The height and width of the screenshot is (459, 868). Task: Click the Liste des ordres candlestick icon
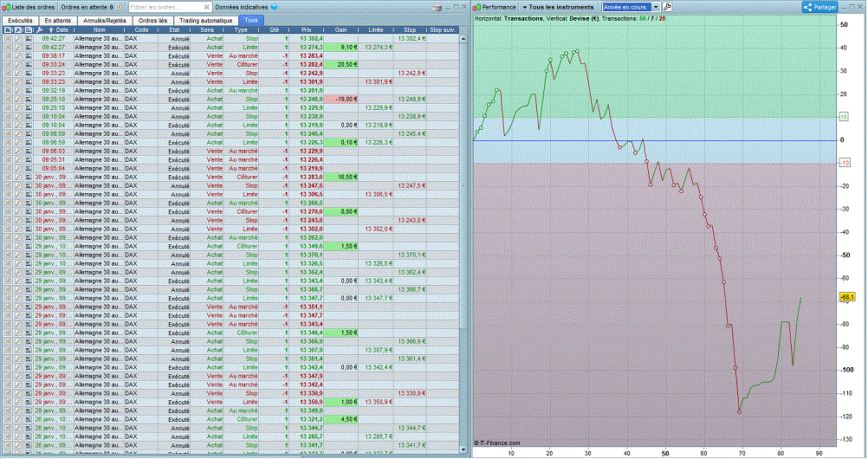[x=7, y=7]
